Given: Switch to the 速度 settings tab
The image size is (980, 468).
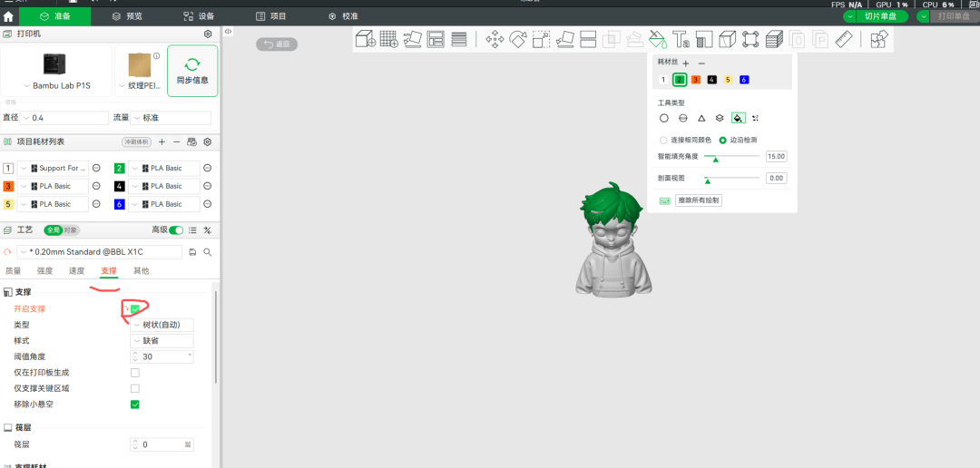Looking at the screenshot, I should (x=77, y=270).
